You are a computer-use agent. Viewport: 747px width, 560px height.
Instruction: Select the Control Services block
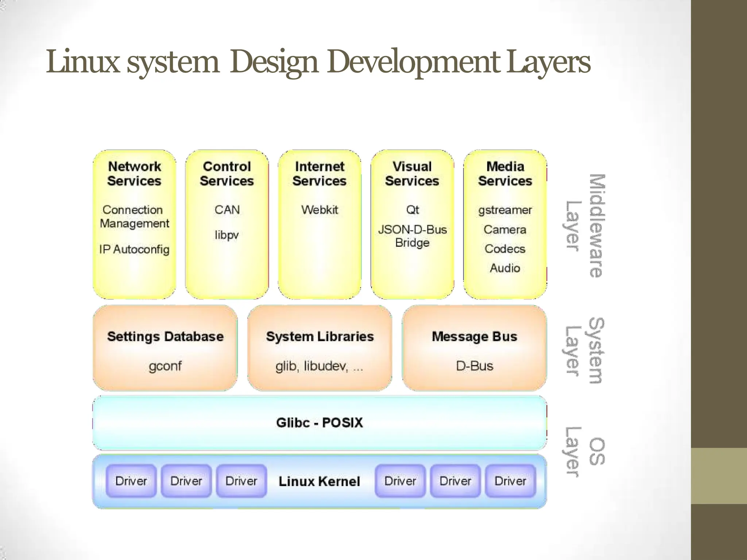tap(227, 225)
